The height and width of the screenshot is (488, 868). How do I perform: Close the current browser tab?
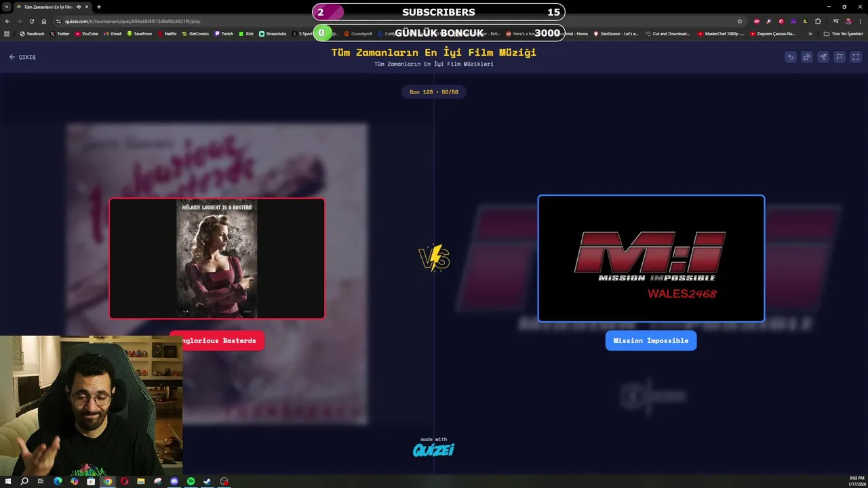pos(87,7)
